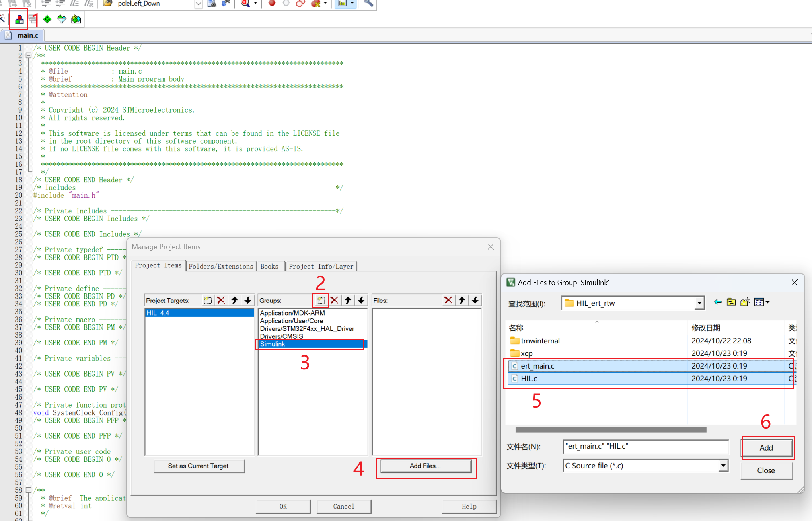The height and width of the screenshot is (521, 812).
Task: Open Help in Manage Project Items
Action: [469, 506]
